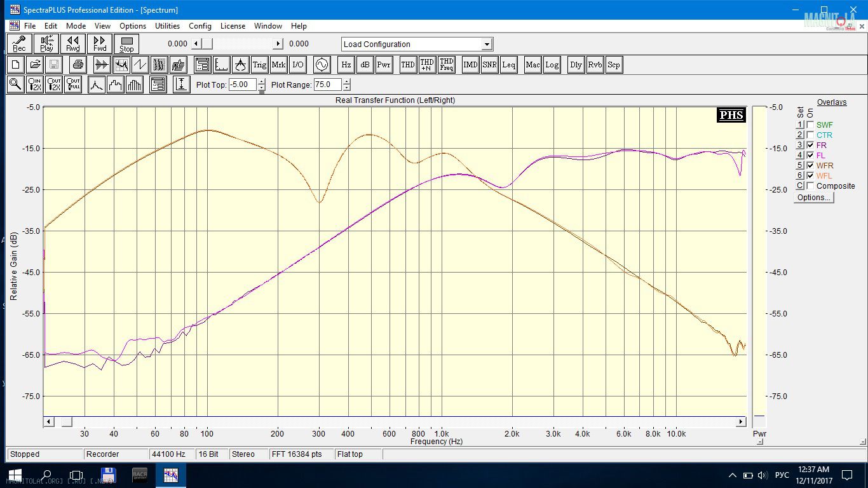Toggle the Composite overlay checkbox
Viewport: 868px width, 488px height.
[x=810, y=186]
